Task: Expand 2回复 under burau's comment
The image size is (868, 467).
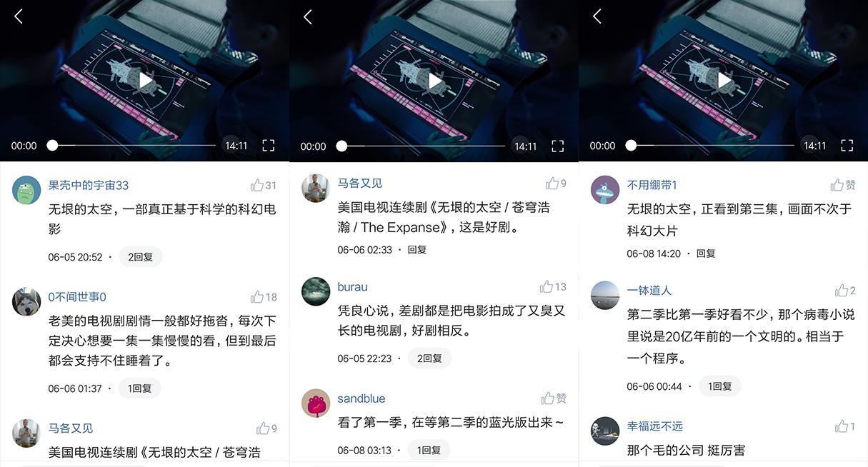Action: (x=429, y=358)
